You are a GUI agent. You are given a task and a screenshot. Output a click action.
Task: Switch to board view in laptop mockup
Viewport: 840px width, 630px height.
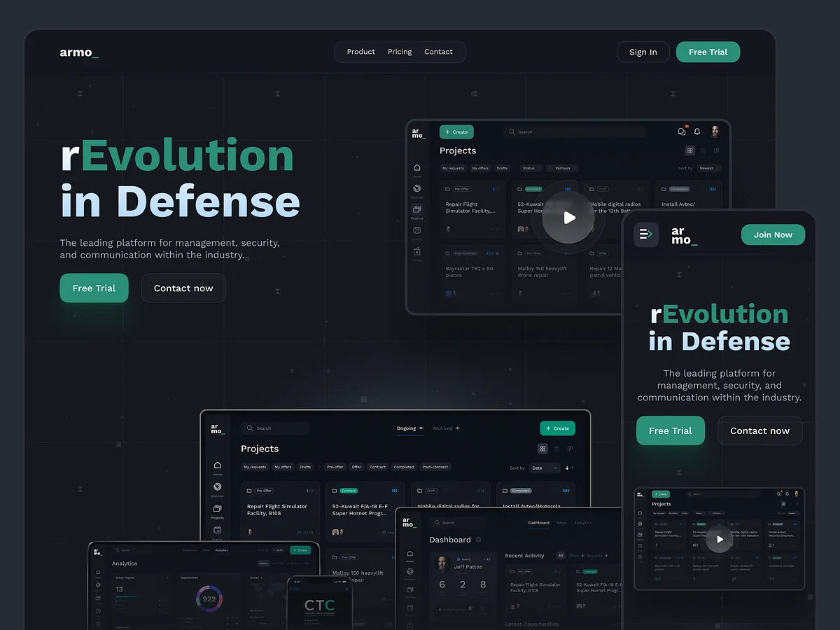[x=570, y=449]
